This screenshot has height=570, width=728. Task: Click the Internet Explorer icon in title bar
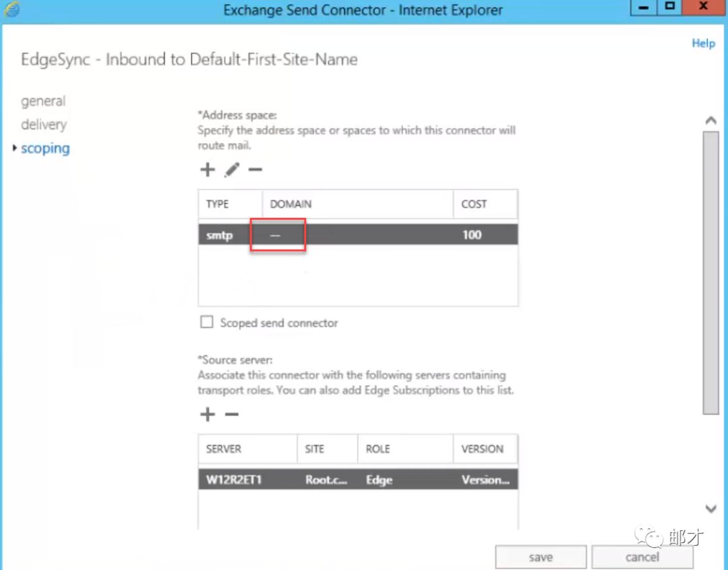[x=11, y=10]
